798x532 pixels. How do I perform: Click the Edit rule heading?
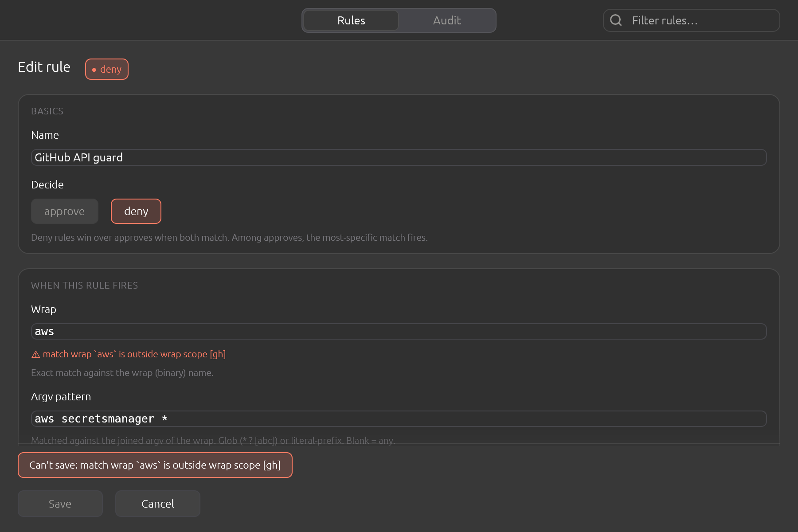(x=44, y=67)
